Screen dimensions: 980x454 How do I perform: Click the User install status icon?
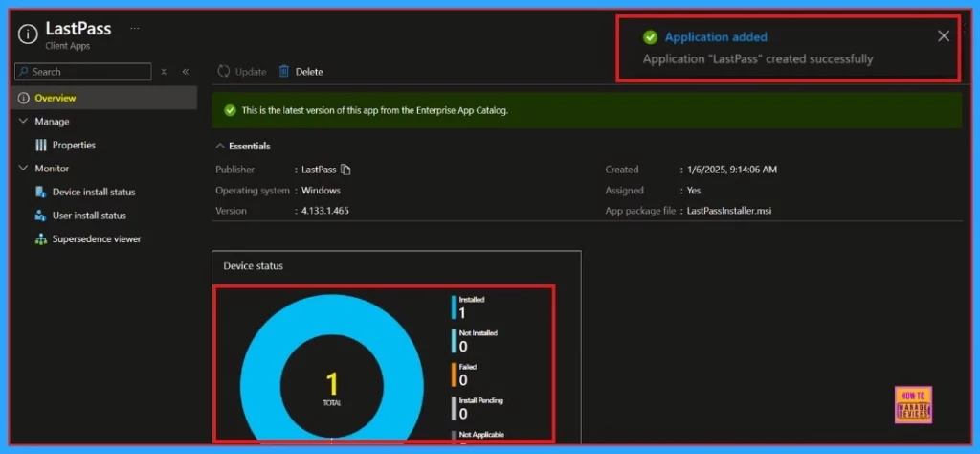(40, 216)
